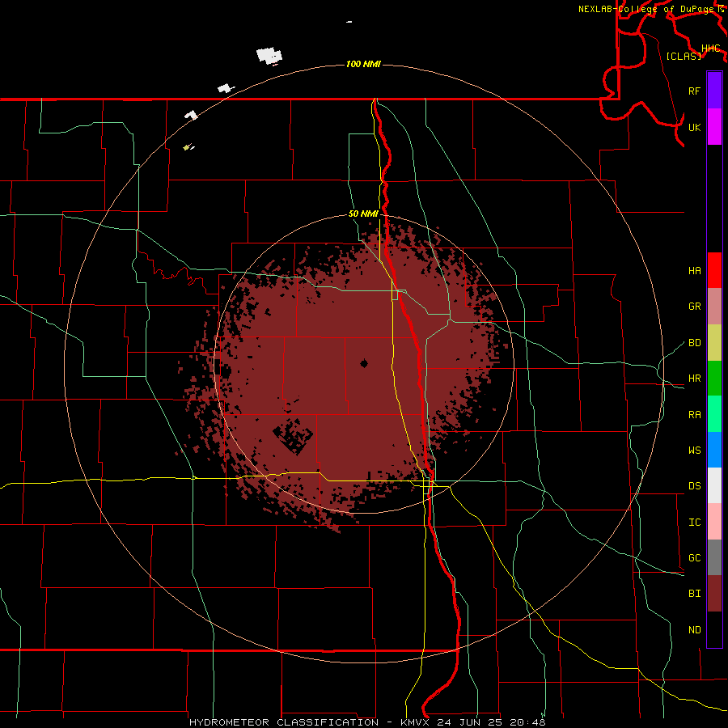Click the GC gray legend swatch
The width and height of the screenshot is (728, 728).
point(714,557)
